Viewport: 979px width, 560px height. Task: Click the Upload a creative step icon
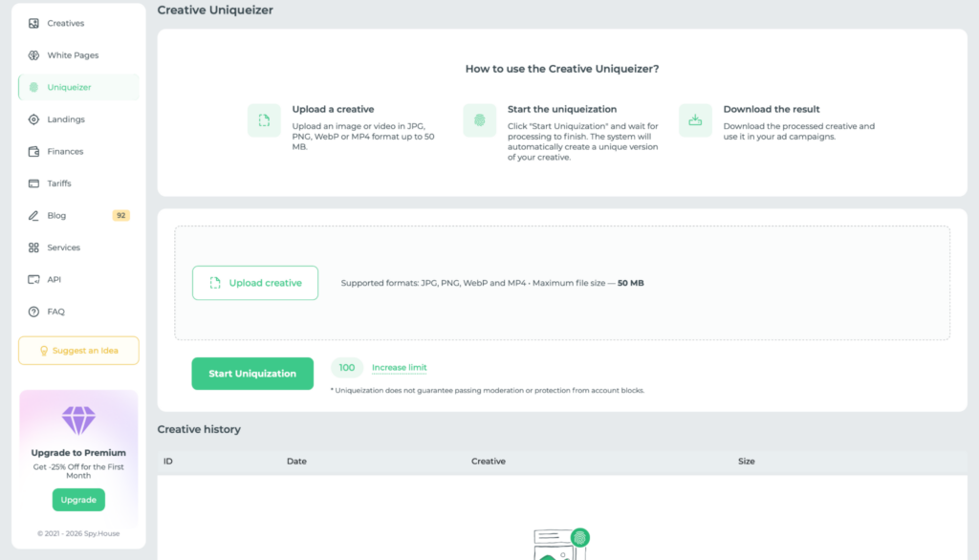264,119
